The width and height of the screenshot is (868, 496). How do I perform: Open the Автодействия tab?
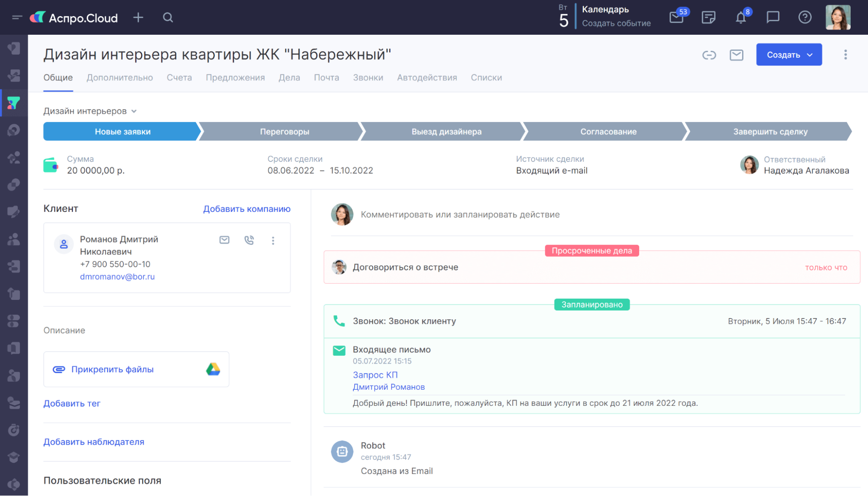click(427, 78)
